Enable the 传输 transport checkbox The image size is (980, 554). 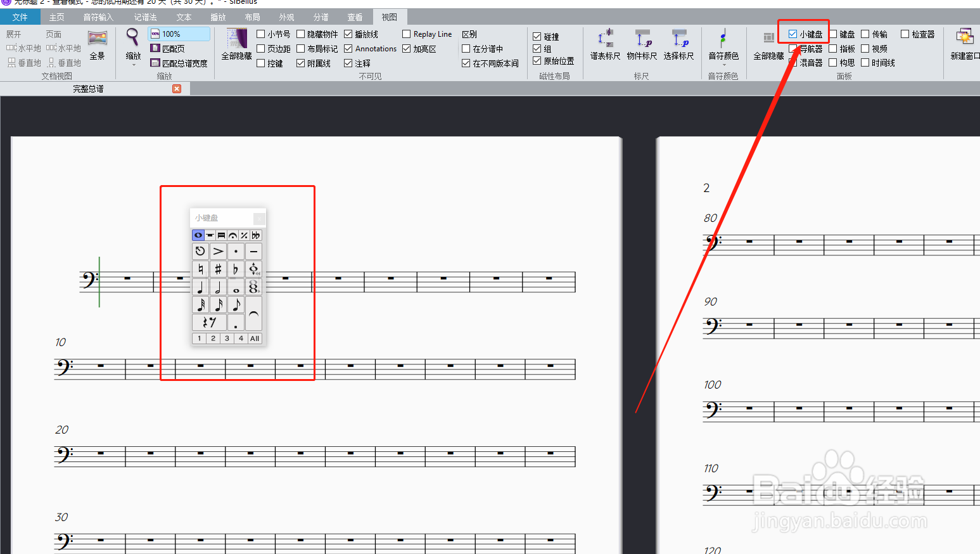[x=865, y=34]
